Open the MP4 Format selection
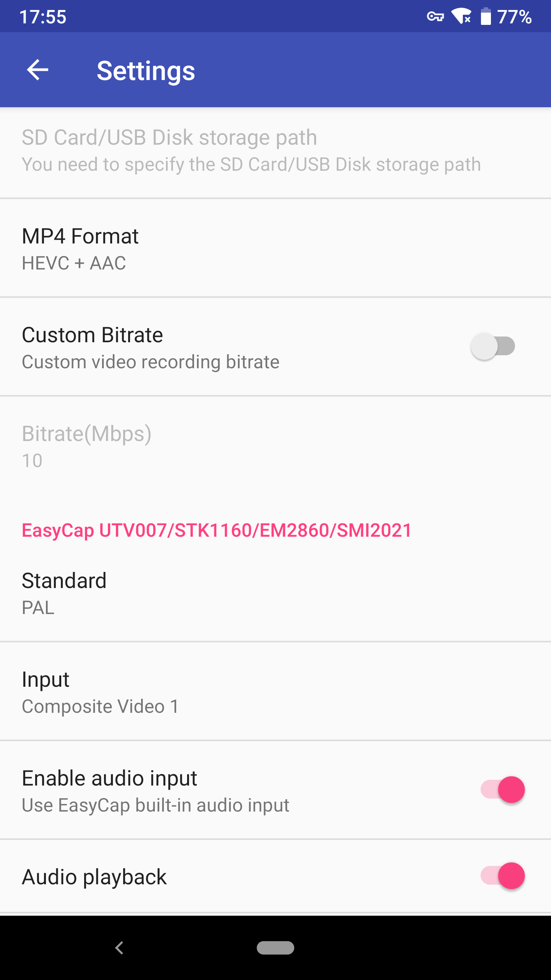Image resolution: width=551 pixels, height=980 pixels. point(275,248)
